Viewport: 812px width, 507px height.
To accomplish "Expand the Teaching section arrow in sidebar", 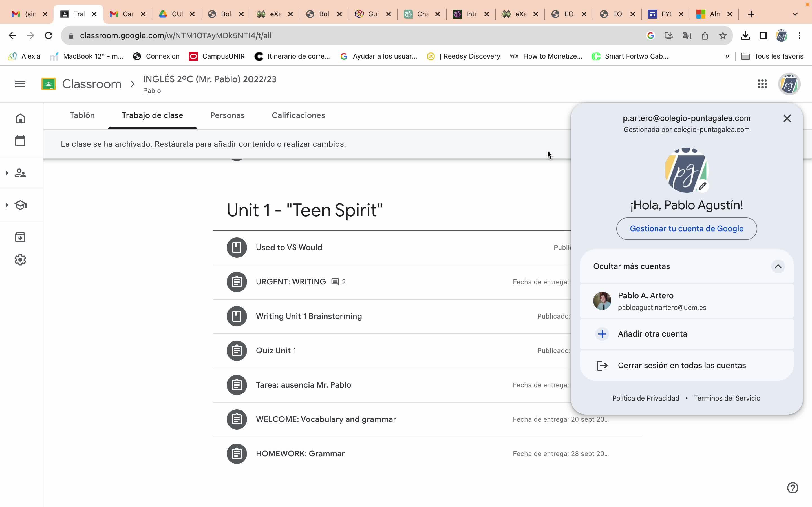I will (7, 173).
